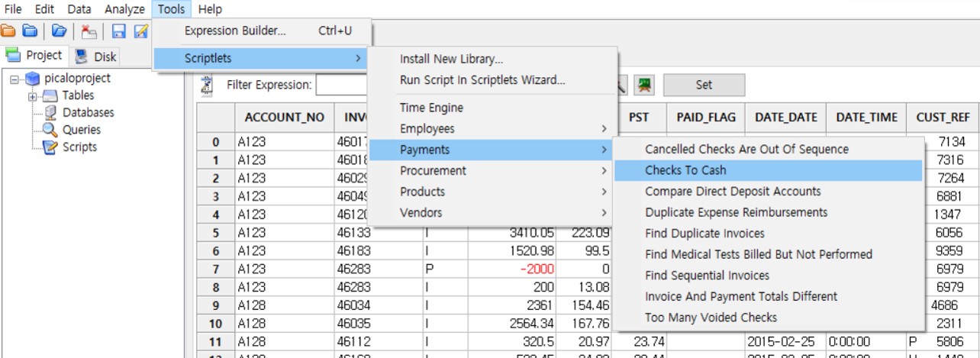Switch to the Project tab
980x358 pixels.
(34, 56)
